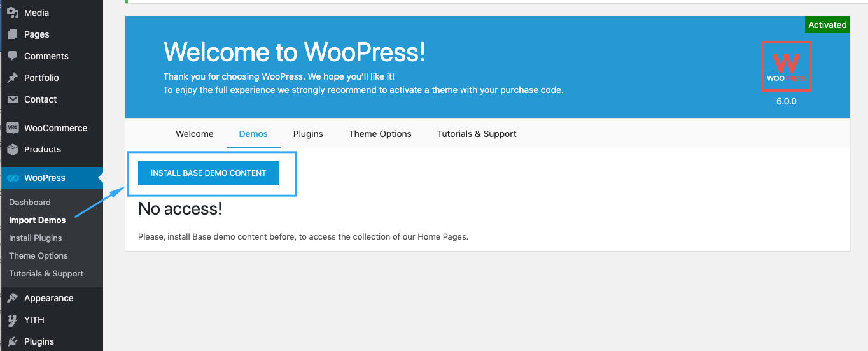Viewport: 868px width, 351px height.
Task: Open the Plugins tab
Action: (x=308, y=134)
